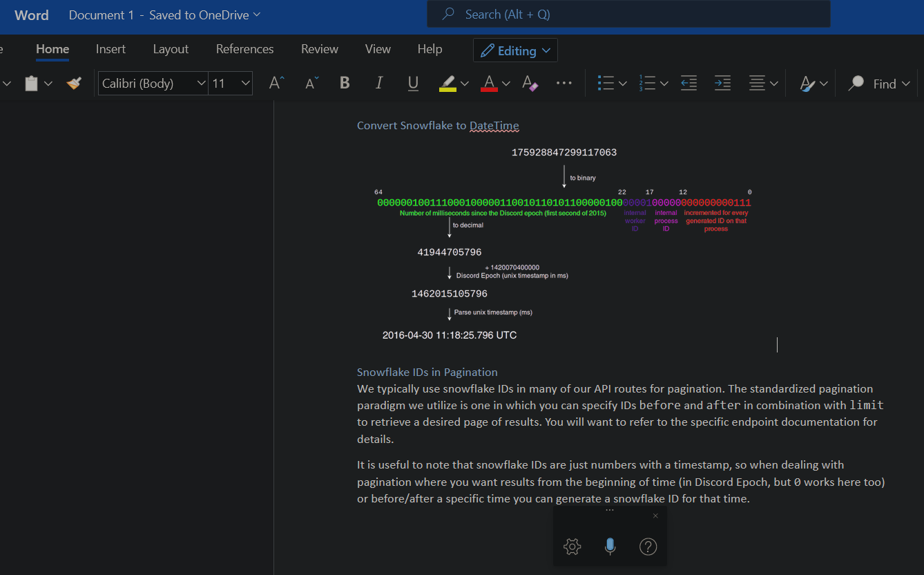
Task: Decrease the paragraph indent
Action: click(689, 83)
